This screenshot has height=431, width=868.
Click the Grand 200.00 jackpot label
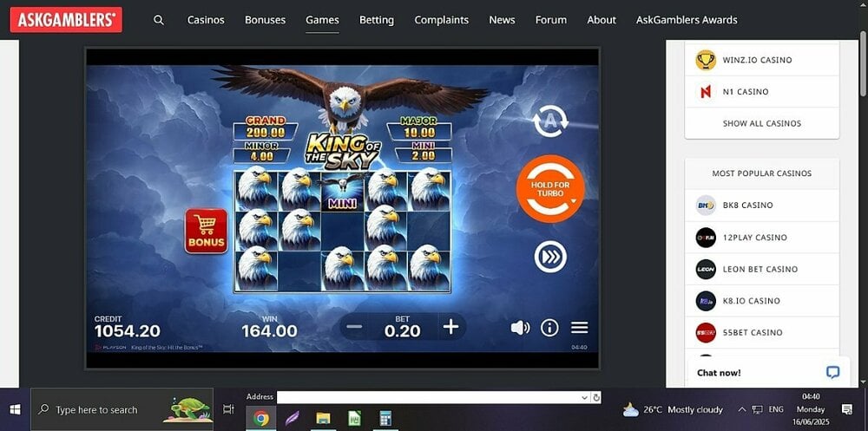pos(265,127)
